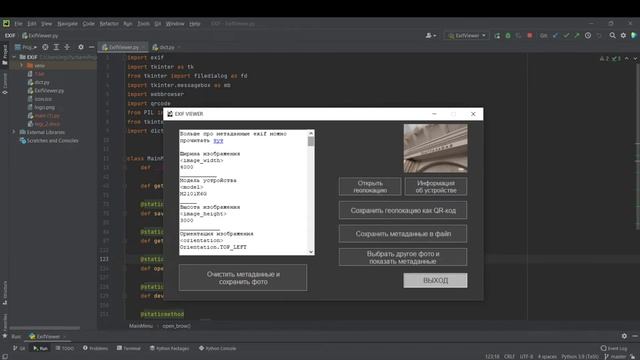Click 'Открыть геолокацию' button in EXIF Viewer

pos(370,187)
